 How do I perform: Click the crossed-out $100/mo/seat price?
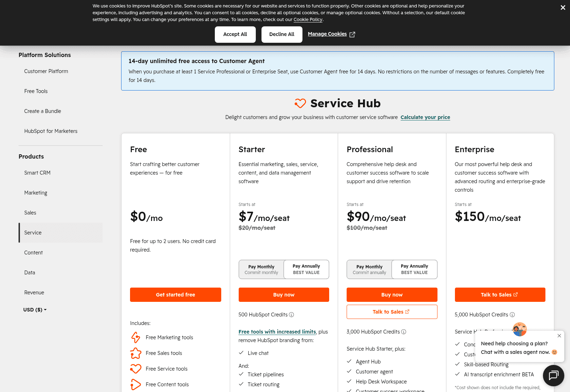pyautogui.click(x=367, y=228)
